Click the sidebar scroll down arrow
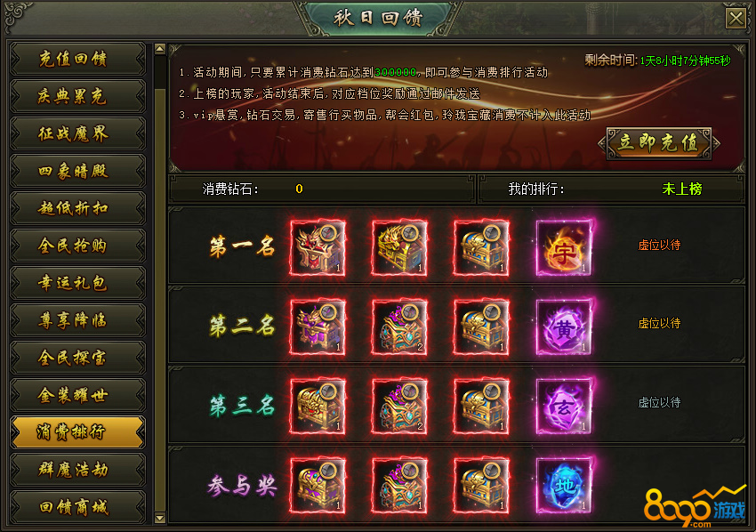756x532 pixels. [x=160, y=518]
